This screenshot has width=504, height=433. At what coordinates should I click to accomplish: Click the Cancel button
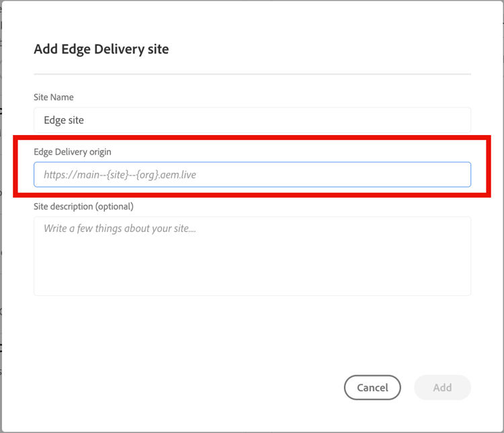tap(372, 387)
